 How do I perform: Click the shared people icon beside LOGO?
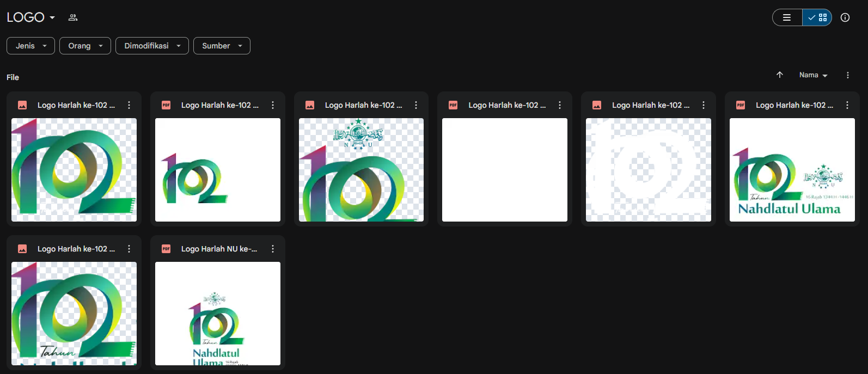pos(73,17)
